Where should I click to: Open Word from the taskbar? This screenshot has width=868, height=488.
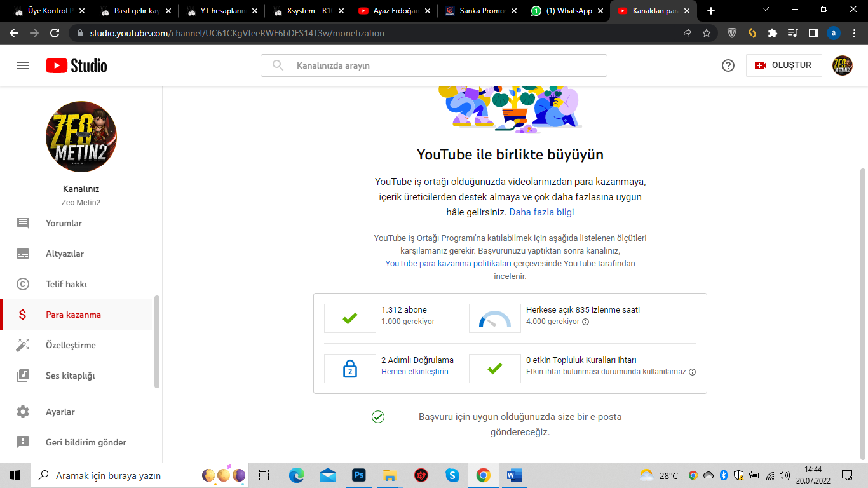[x=514, y=475]
